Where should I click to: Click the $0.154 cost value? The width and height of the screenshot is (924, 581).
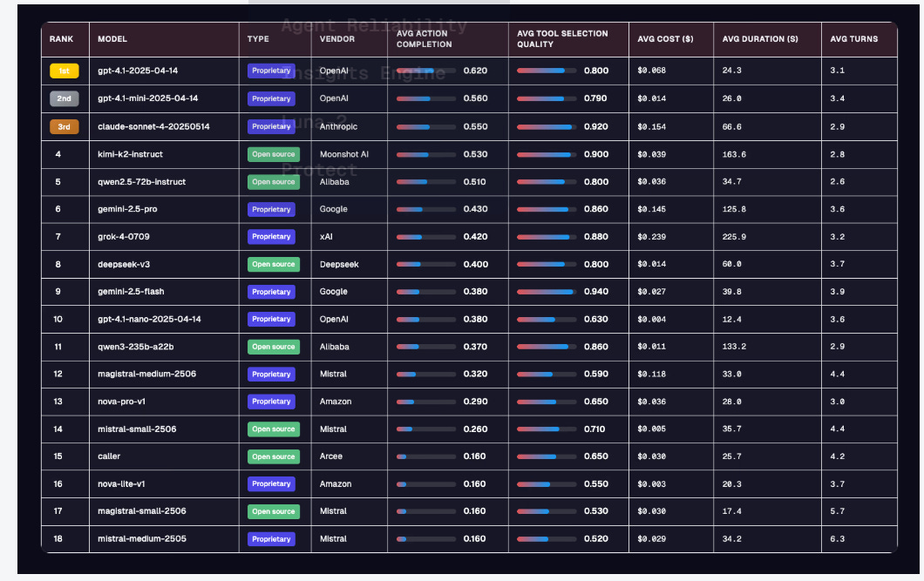652,126
